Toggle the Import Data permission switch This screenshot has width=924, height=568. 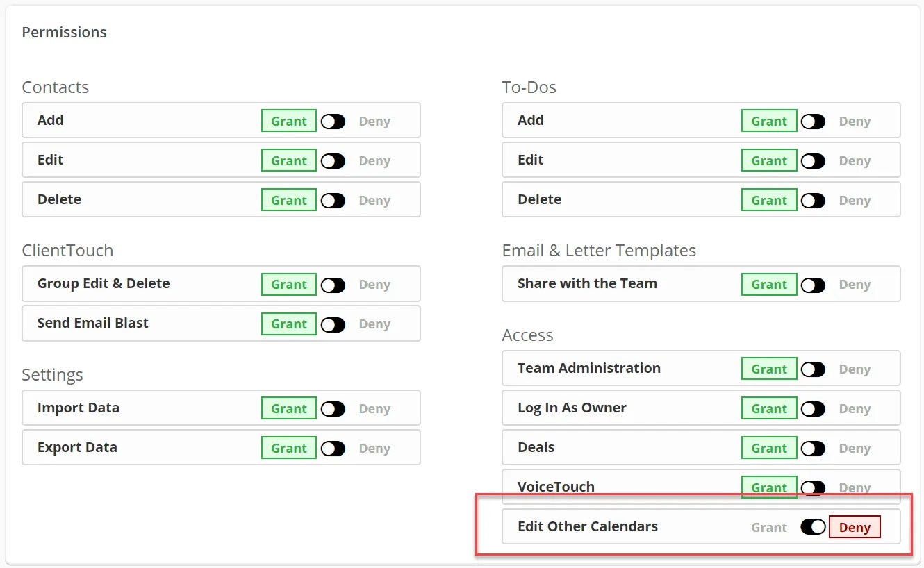[333, 409]
